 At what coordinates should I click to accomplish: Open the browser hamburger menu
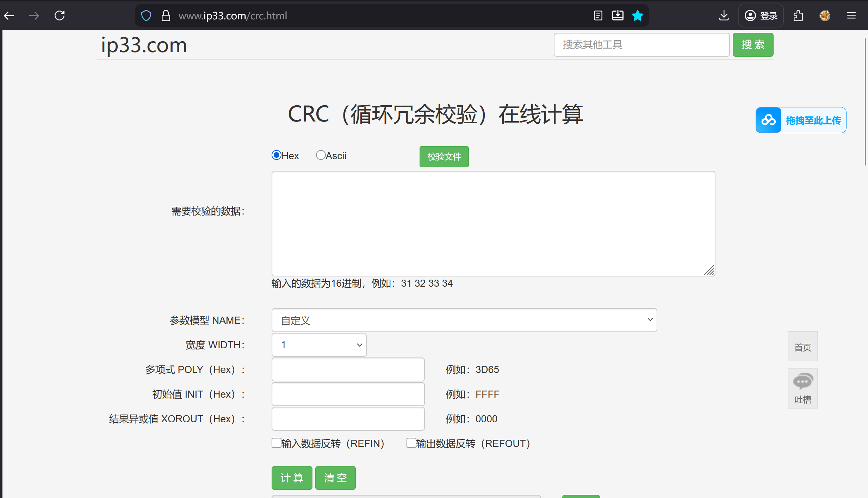click(851, 15)
